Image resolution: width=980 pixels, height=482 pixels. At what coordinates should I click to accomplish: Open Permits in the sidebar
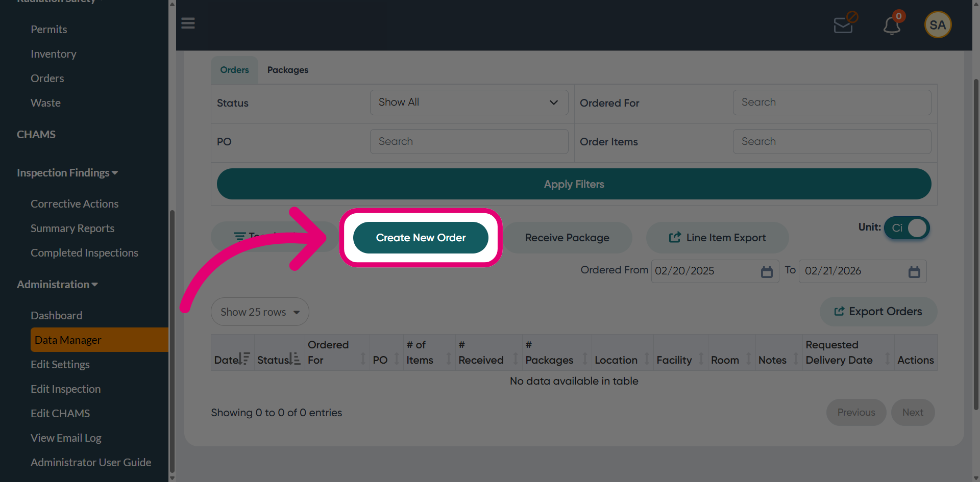click(x=49, y=30)
